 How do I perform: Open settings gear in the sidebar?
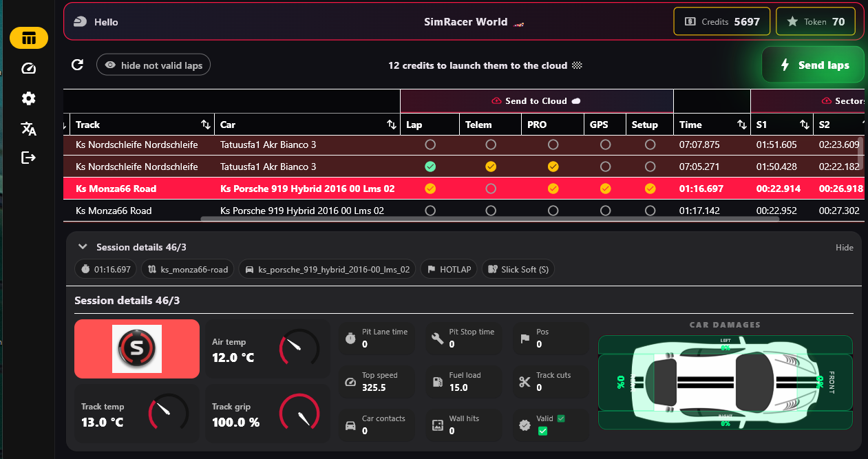[x=28, y=98]
